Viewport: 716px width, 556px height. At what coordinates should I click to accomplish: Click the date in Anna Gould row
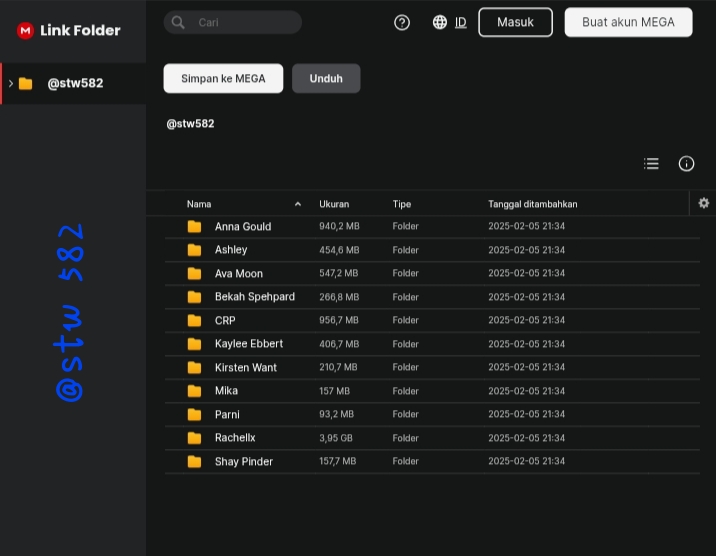526,226
